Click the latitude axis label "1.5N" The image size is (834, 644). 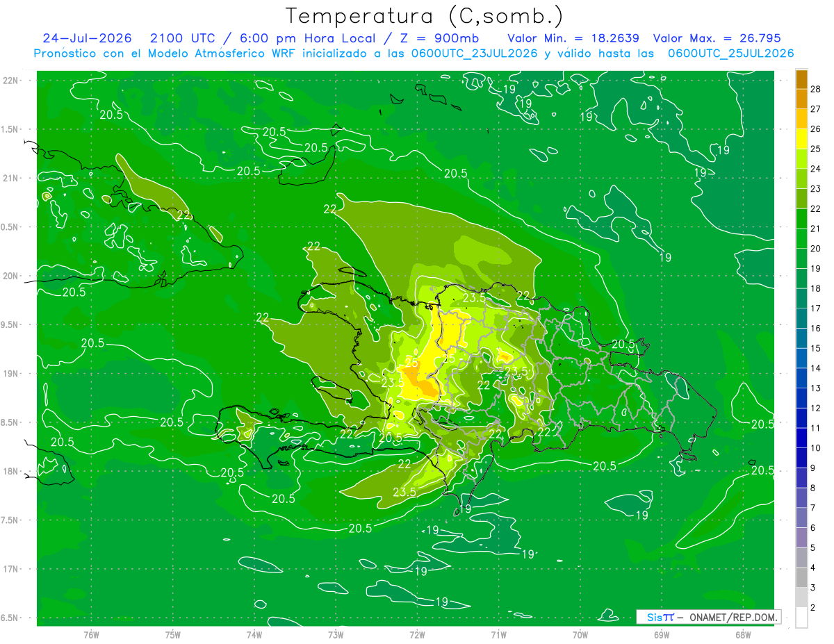point(10,129)
